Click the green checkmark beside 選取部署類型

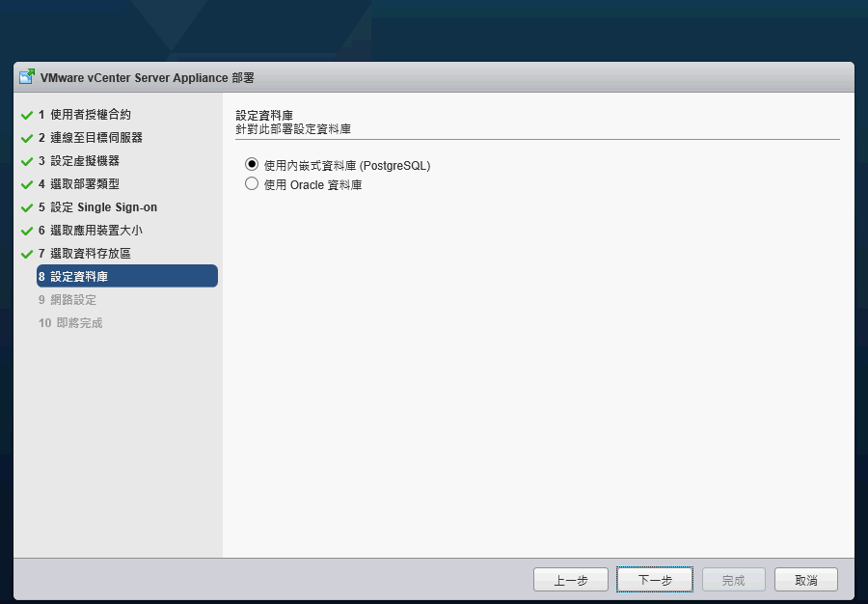27,184
